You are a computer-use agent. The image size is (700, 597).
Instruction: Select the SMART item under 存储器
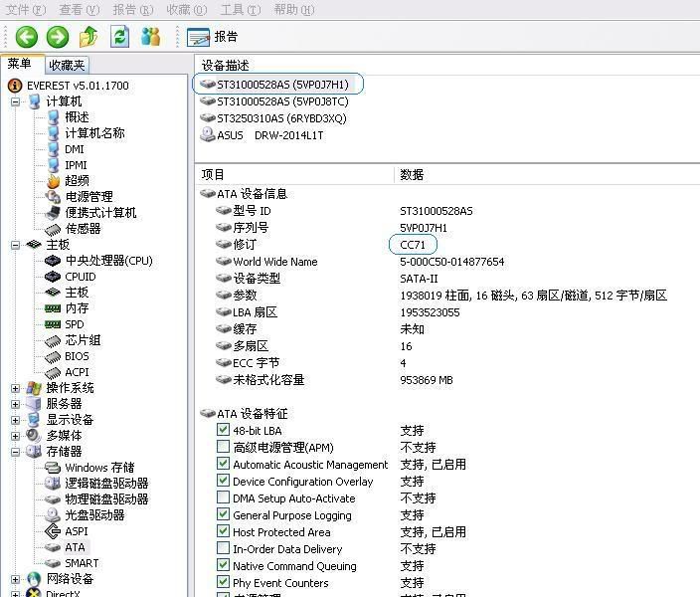tap(82, 563)
